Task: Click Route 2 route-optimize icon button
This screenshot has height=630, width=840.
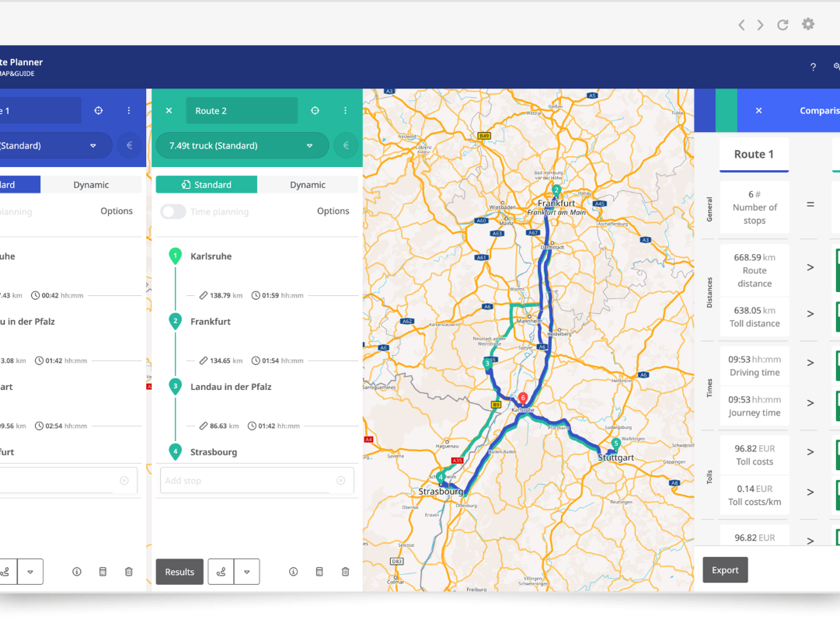Action: (x=221, y=572)
